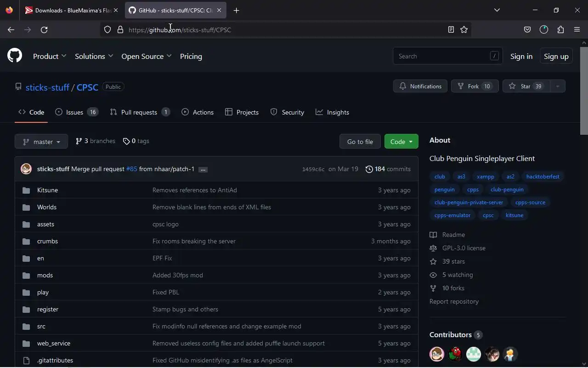
Task: Click the Go to file button
Action: [x=360, y=141]
